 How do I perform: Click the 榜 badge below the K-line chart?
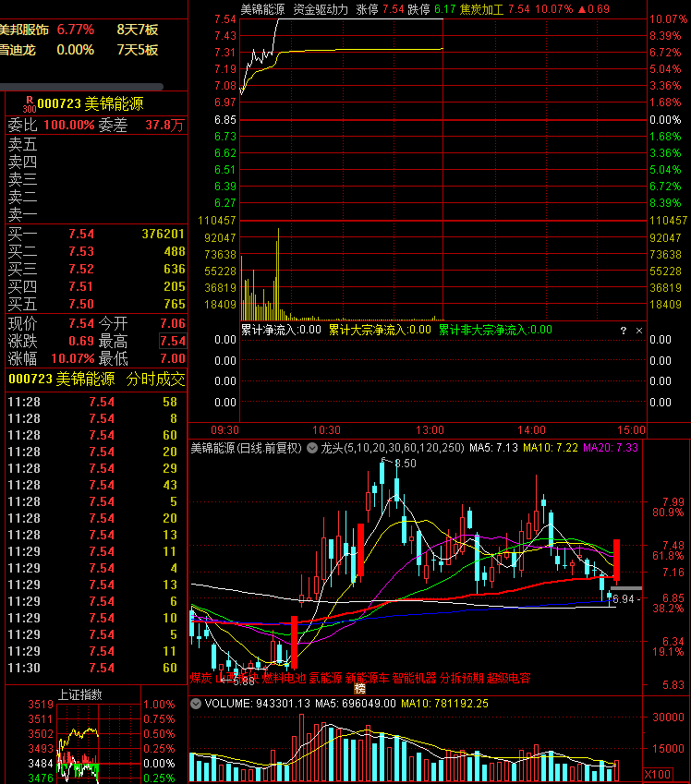pyautogui.click(x=359, y=689)
